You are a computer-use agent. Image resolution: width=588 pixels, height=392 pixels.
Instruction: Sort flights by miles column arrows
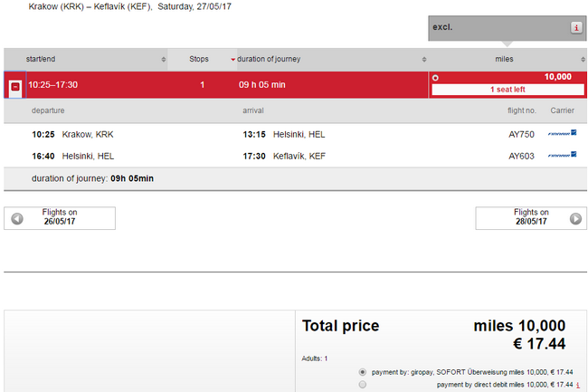(x=583, y=59)
